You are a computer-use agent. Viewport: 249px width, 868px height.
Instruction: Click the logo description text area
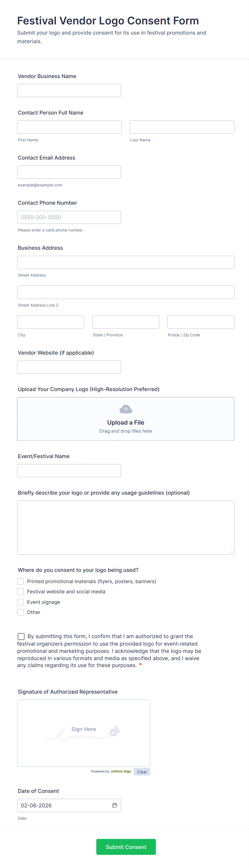[126, 527]
